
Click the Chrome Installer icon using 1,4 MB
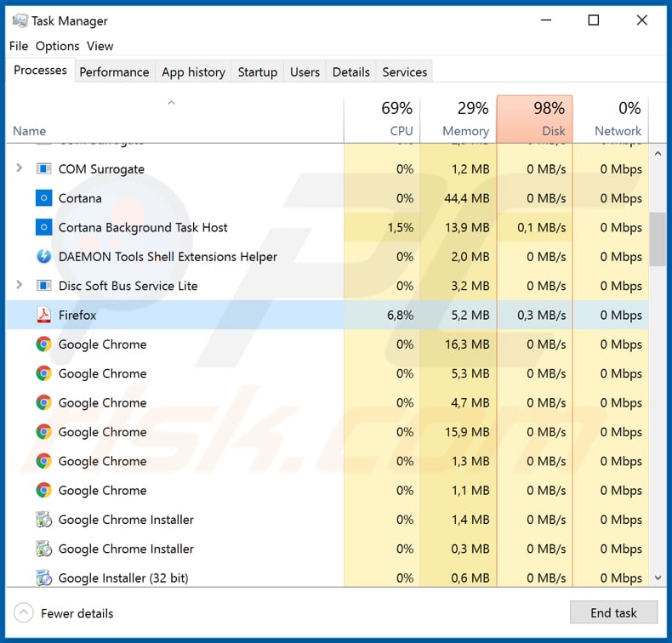[x=43, y=519]
